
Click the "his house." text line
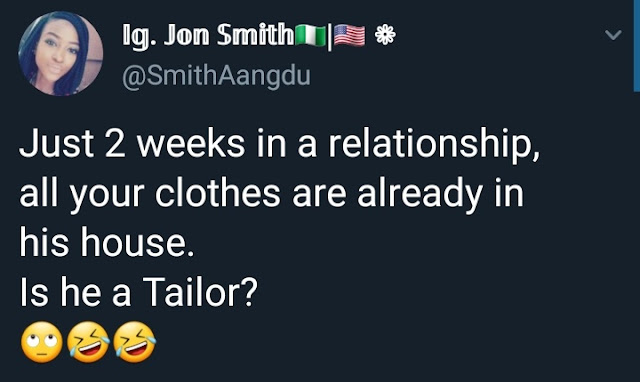[x=107, y=243]
